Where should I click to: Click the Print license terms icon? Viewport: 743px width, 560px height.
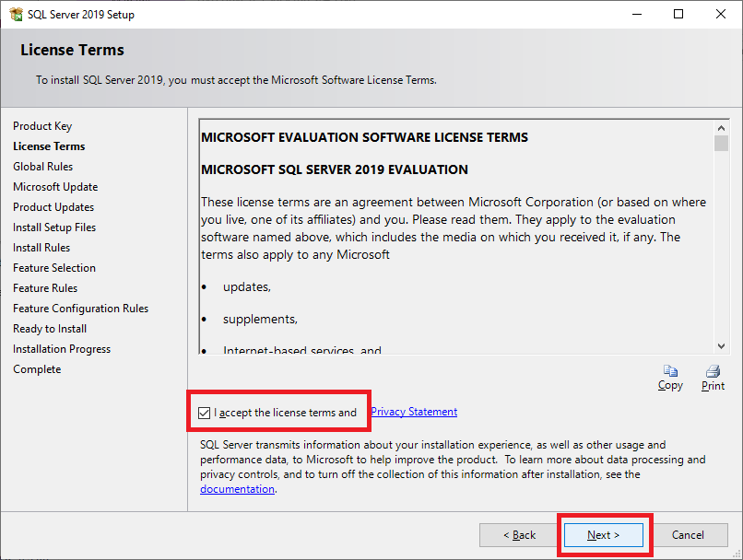[713, 372]
